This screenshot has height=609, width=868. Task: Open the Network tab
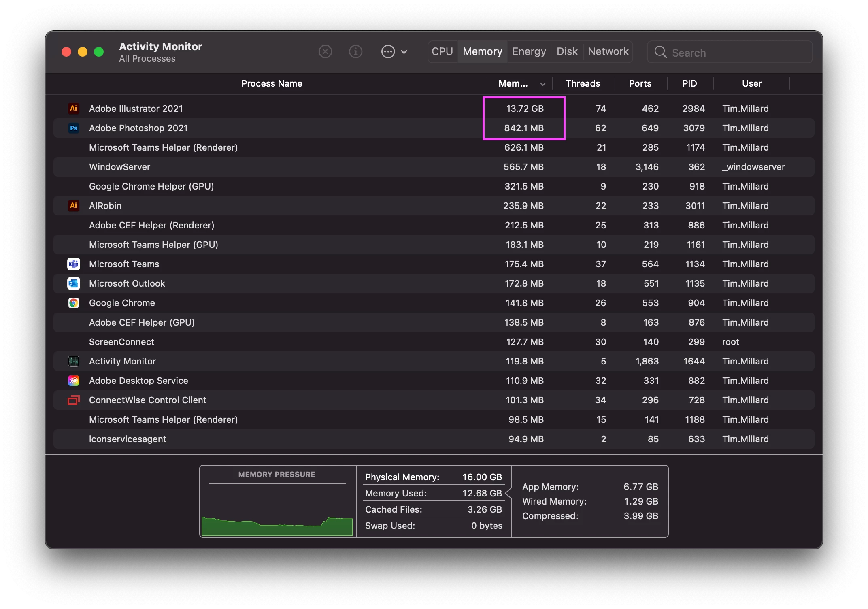[x=608, y=52]
